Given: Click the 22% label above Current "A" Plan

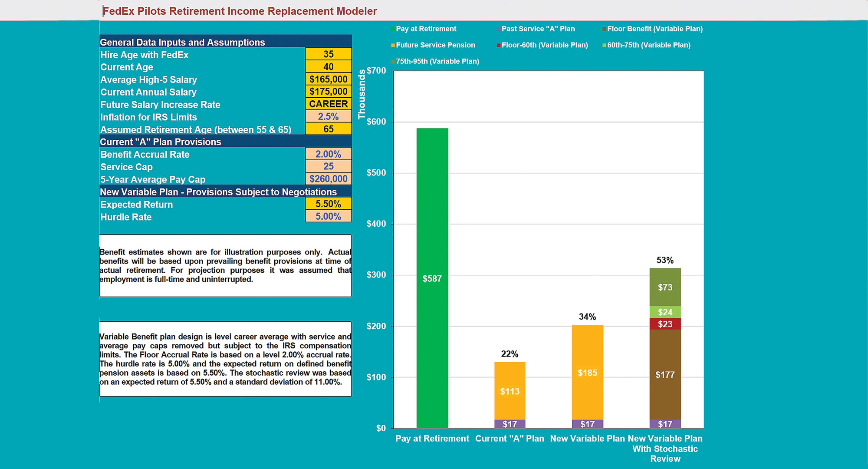Looking at the screenshot, I should (x=510, y=354).
